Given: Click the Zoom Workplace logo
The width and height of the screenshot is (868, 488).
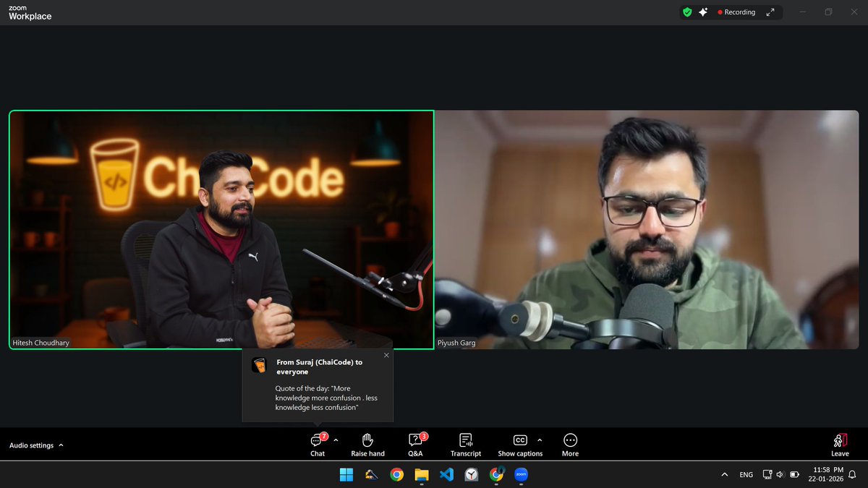Looking at the screenshot, I should tap(30, 13).
